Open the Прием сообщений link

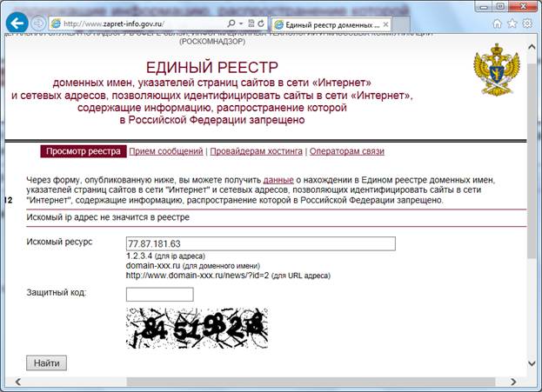tap(166, 151)
